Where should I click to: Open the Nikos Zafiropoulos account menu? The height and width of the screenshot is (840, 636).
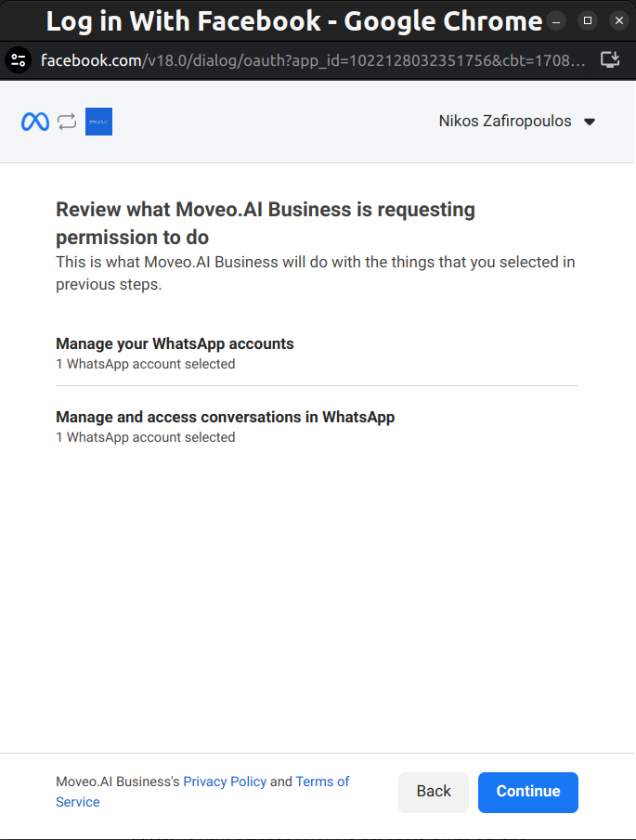tap(505, 122)
